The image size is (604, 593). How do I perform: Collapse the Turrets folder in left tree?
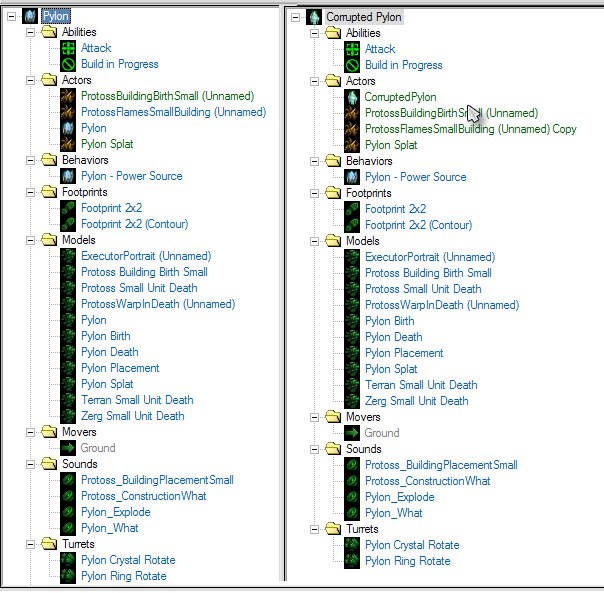[30, 544]
